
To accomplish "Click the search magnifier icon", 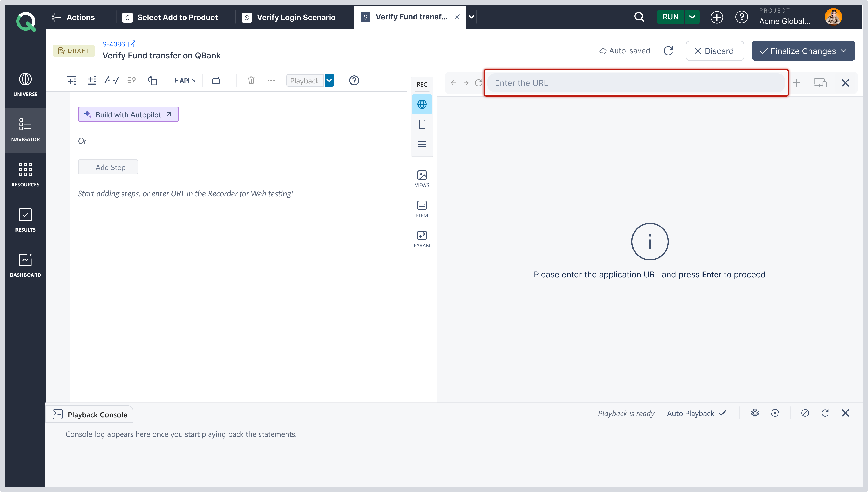I will click(x=639, y=17).
